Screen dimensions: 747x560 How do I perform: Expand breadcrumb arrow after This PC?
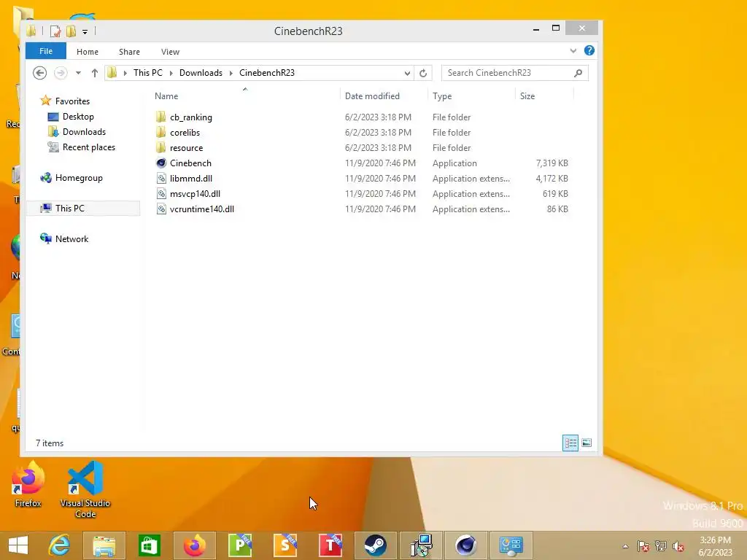171,73
